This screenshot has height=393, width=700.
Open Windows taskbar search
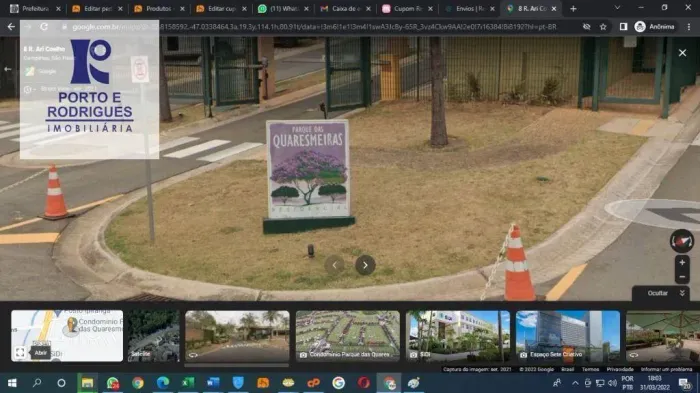click(x=37, y=383)
